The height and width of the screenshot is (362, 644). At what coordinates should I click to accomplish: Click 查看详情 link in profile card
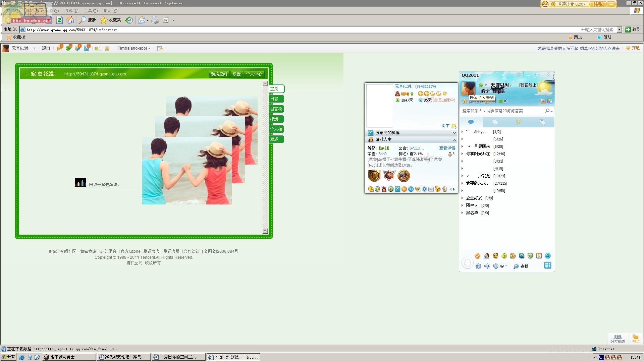point(447,148)
